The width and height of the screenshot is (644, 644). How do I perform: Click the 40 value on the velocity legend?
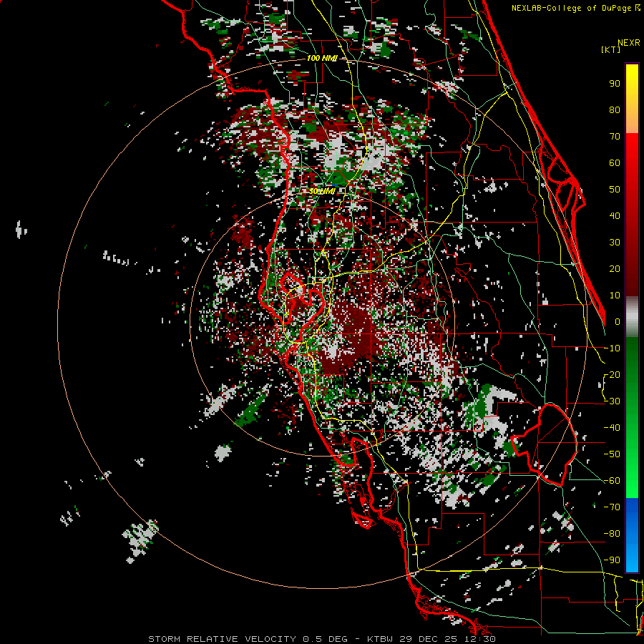[x=615, y=215]
